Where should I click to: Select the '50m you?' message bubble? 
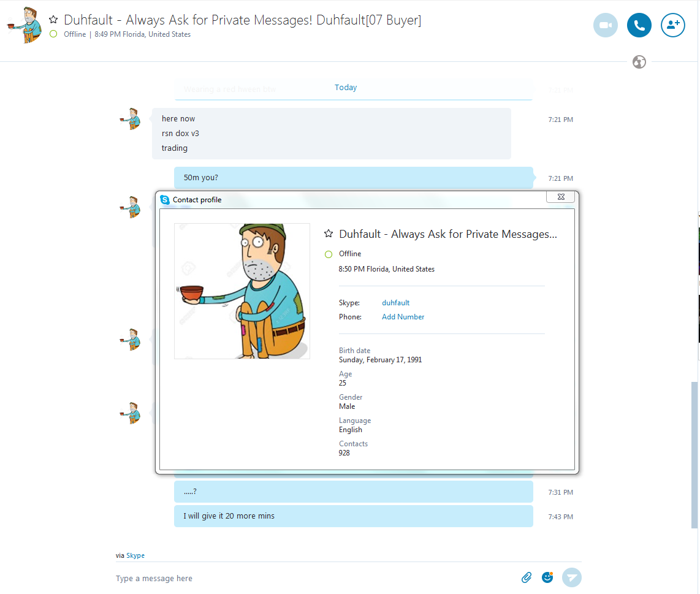coord(354,178)
